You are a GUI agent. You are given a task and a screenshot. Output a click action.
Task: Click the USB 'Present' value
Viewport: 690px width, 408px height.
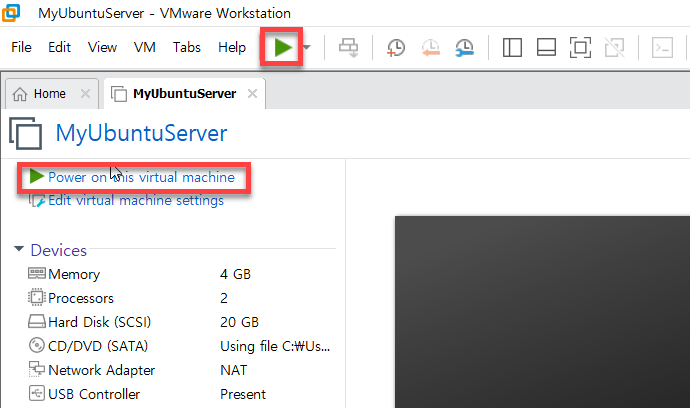(x=243, y=394)
